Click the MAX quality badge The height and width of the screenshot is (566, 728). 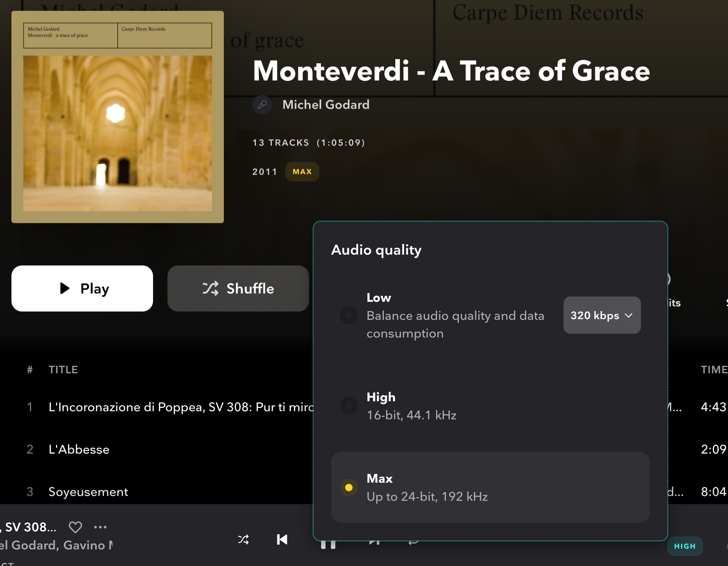[302, 172]
